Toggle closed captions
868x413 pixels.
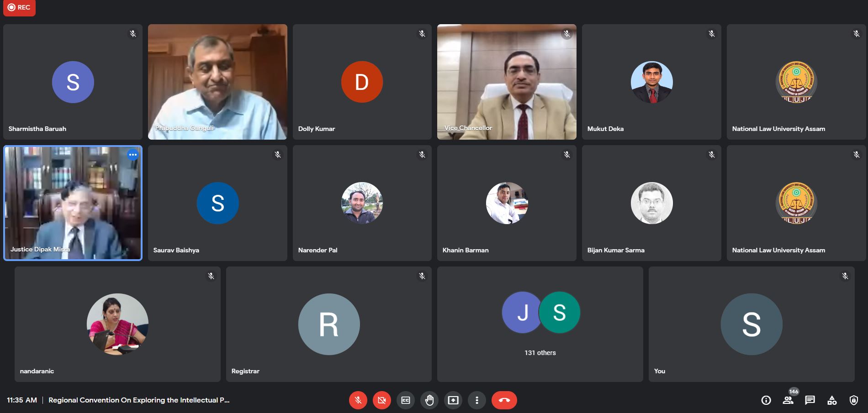[x=406, y=400]
